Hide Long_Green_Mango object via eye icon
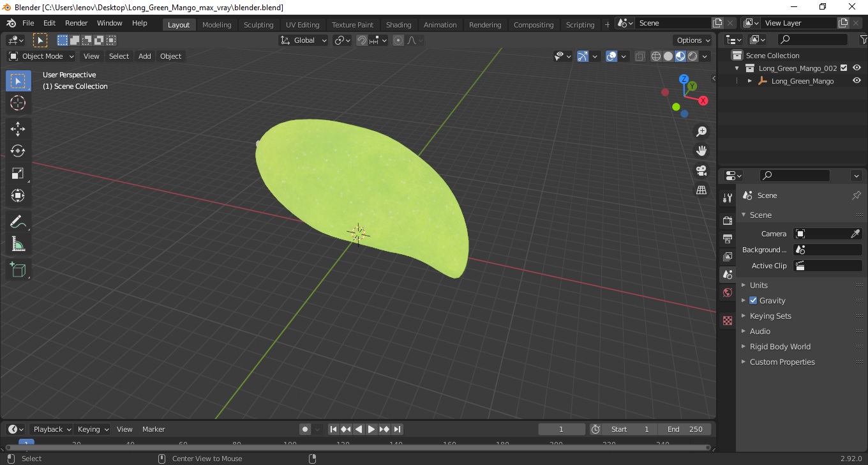This screenshot has width=868, height=465. 857,81
